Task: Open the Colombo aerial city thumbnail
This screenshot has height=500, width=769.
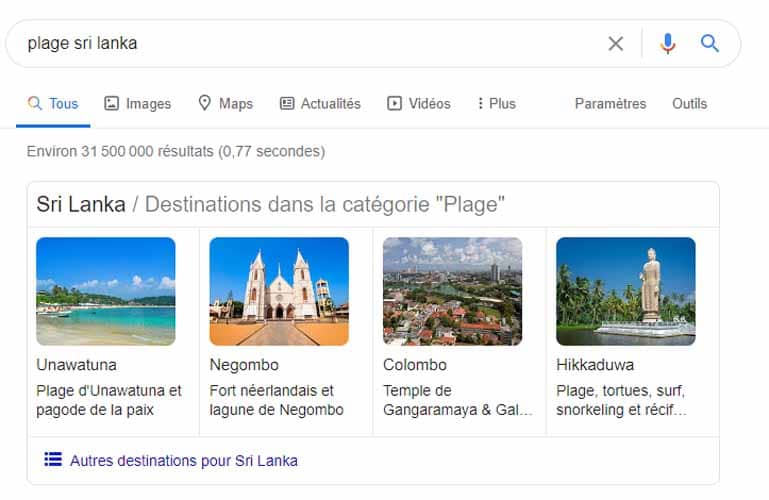Action: [x=453, y=292]
